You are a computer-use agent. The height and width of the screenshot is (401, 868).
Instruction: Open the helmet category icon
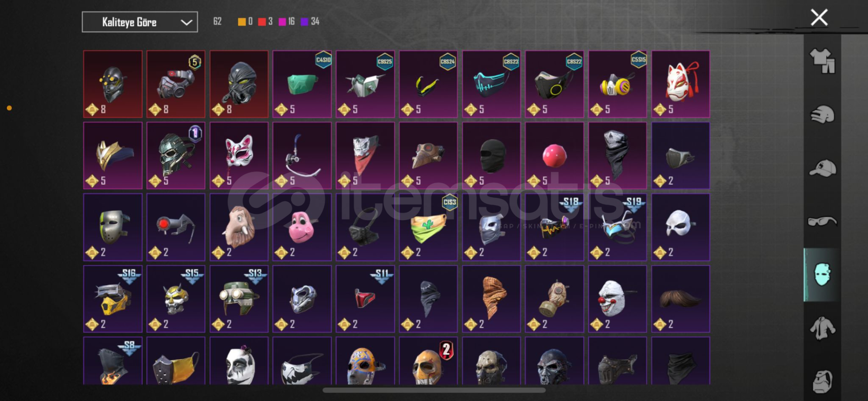pos(822,114)
